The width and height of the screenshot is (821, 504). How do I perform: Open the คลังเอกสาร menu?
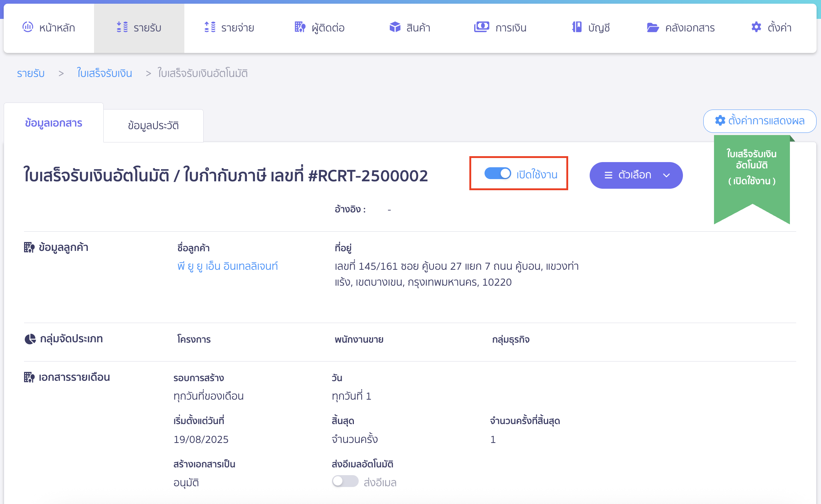pyautogui.click(x=681, y=28)
